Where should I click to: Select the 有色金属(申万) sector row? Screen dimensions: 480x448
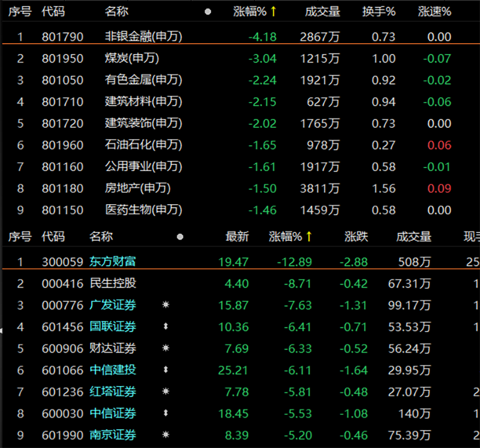(x=240, y=80)
